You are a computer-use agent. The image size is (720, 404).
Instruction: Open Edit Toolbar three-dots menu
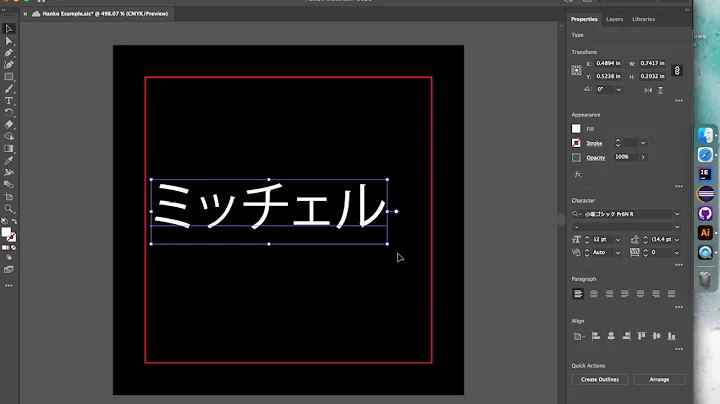(9, 286)
